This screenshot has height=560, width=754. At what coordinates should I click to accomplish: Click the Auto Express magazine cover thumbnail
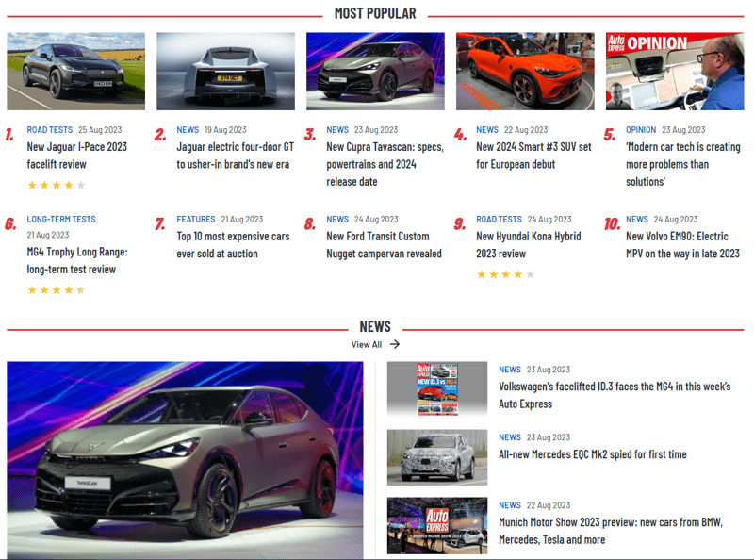point(437,389)
